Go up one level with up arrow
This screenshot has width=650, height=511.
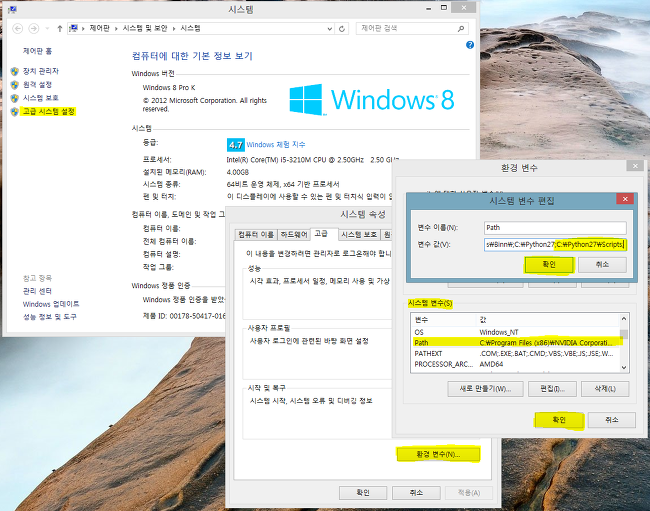pyautogui.click(x=60, y=29)
